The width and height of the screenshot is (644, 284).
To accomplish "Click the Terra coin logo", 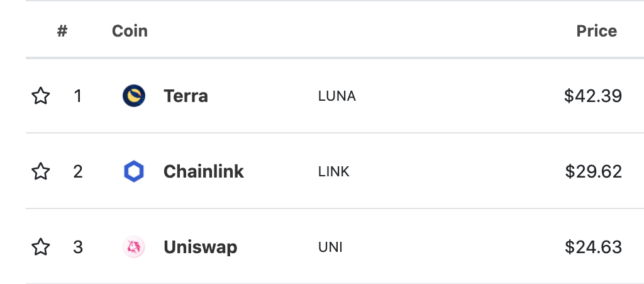I will click(x=134, y=96).
